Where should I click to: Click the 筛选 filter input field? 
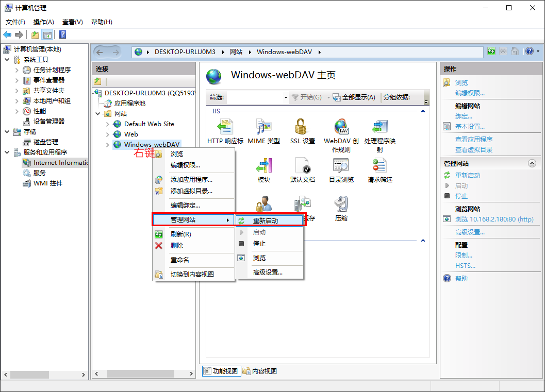point(255,97)
